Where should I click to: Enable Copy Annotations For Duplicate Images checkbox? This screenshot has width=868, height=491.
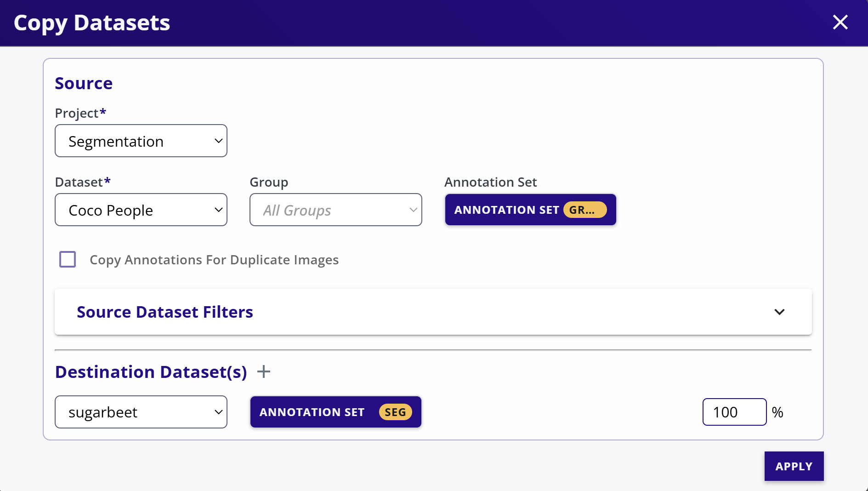point(68,259)
